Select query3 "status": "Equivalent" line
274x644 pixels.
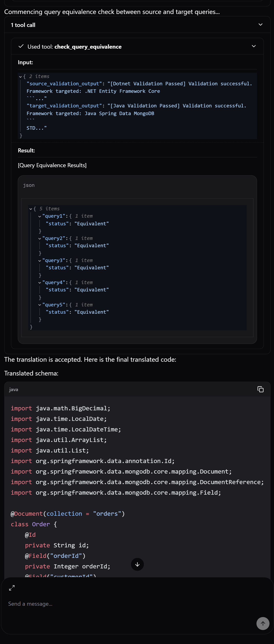click(77, 268)
